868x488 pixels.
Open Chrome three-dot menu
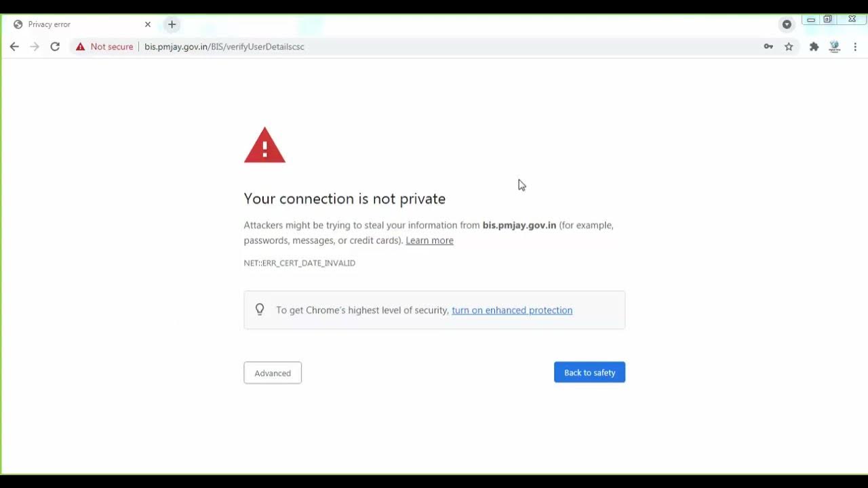click(855, 47)
